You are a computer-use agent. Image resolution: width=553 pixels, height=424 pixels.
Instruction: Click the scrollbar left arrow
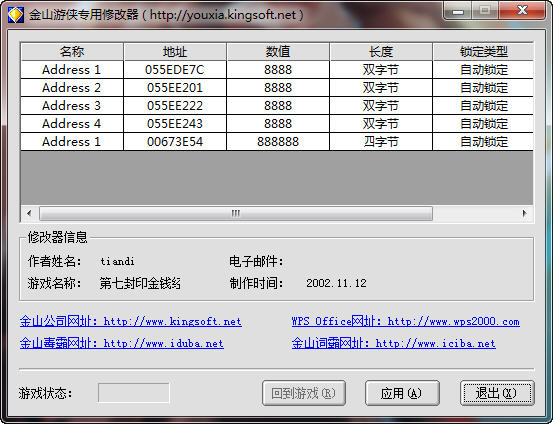point(29,213)
